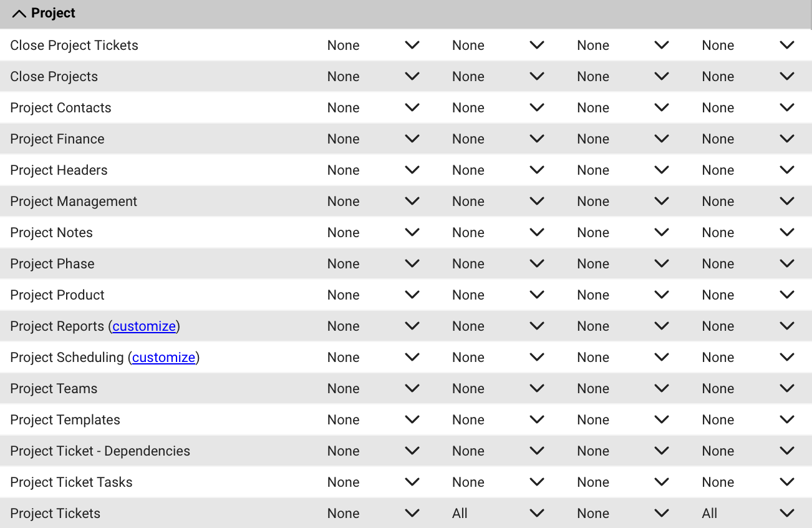
Task: Click second column chevron in Project Notes row
Action: click(537, 233)
